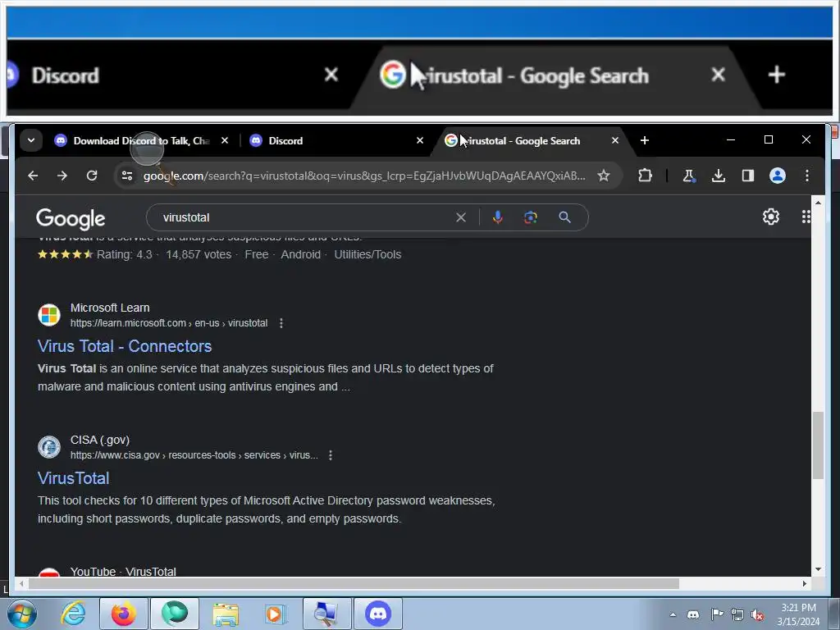
Task: Show Chrome downloads
Action: [x=719, y=176]
